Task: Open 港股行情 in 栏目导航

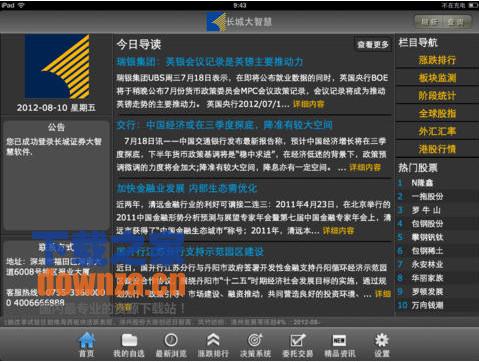Action: pos(437,149)
